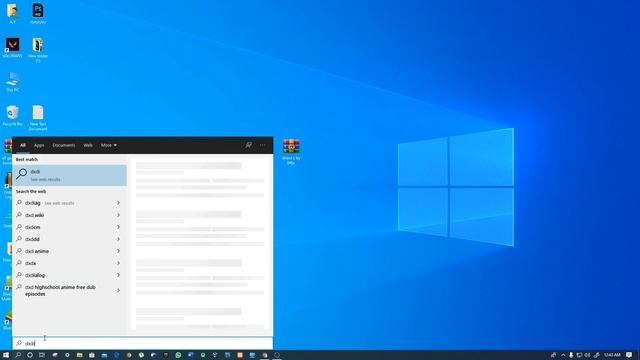Click the search panel feedback icon
640x360 pixels.
click(x=248, y=145)
